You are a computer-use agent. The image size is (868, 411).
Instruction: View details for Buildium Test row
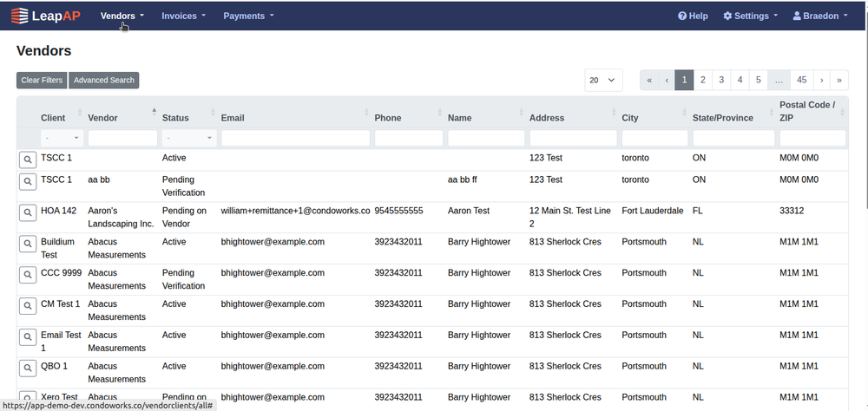click(28, 244)
